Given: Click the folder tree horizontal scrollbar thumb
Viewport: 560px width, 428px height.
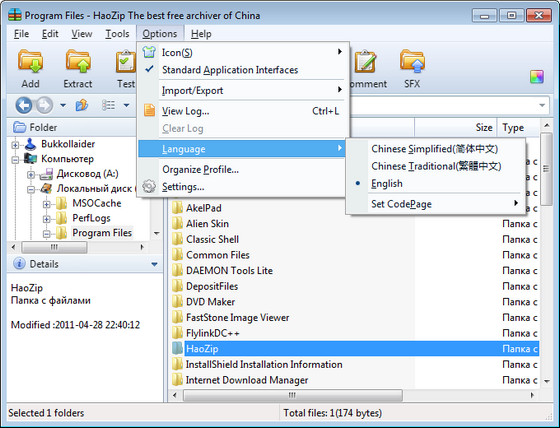Looking at the screenshot, I should [x=54, y=247].
